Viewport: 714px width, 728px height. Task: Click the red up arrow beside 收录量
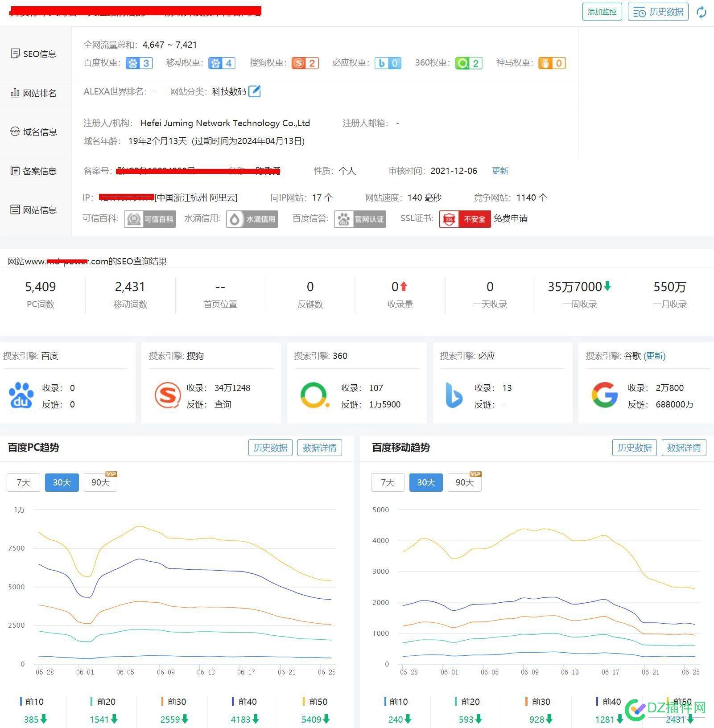coord(404,286)
